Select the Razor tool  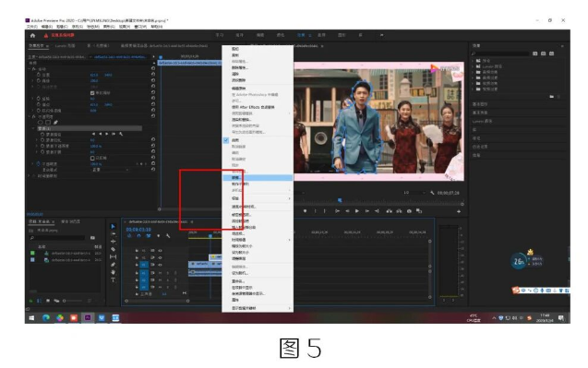click(113, 249)
